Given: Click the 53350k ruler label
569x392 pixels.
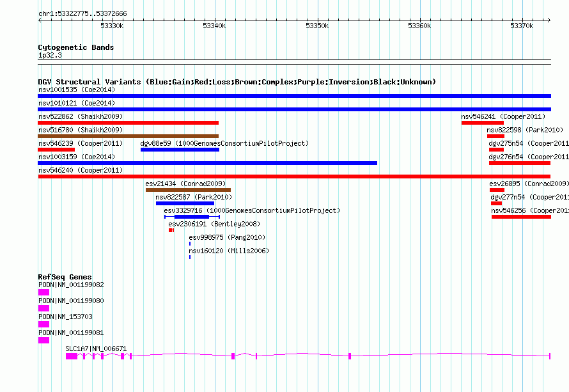Looking at the screenshot, I should click(x=317, y=26).
